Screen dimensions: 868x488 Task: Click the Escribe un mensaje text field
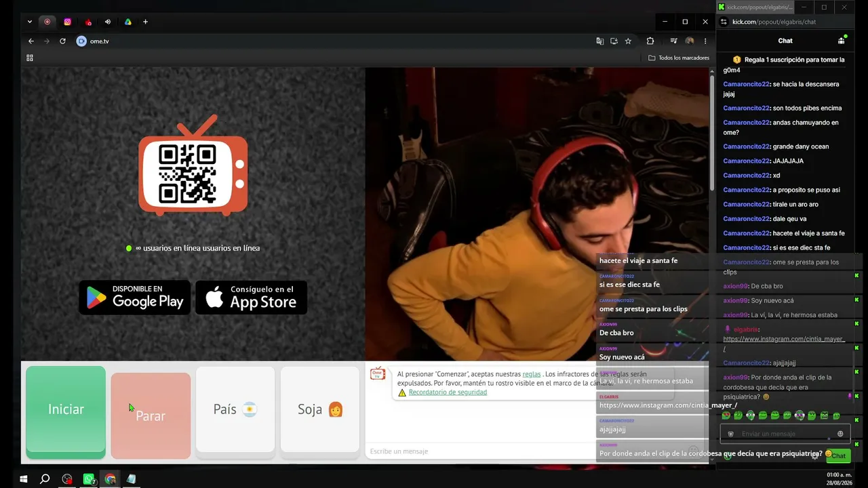pos(481,451)
